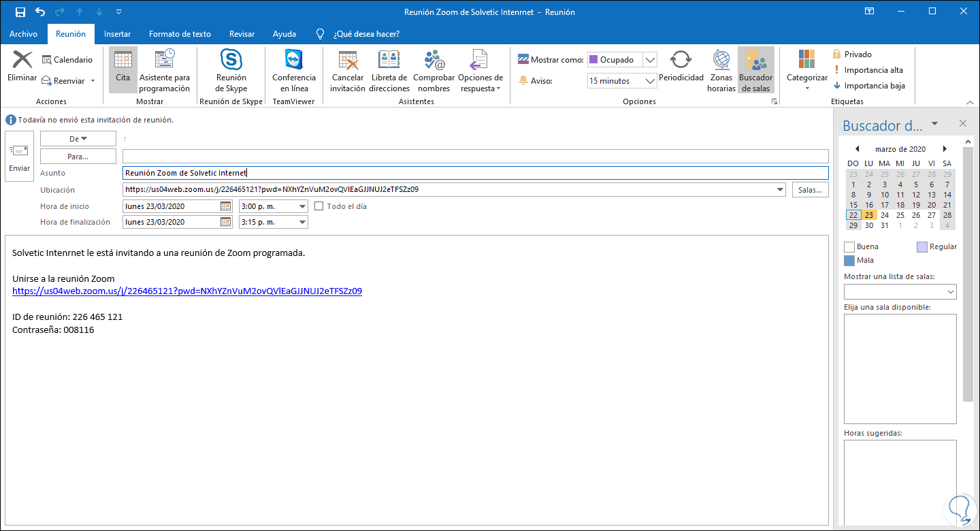Click the "ID de reunión: 226 465 121" line
980x531 pixels.
pos(67,317)
